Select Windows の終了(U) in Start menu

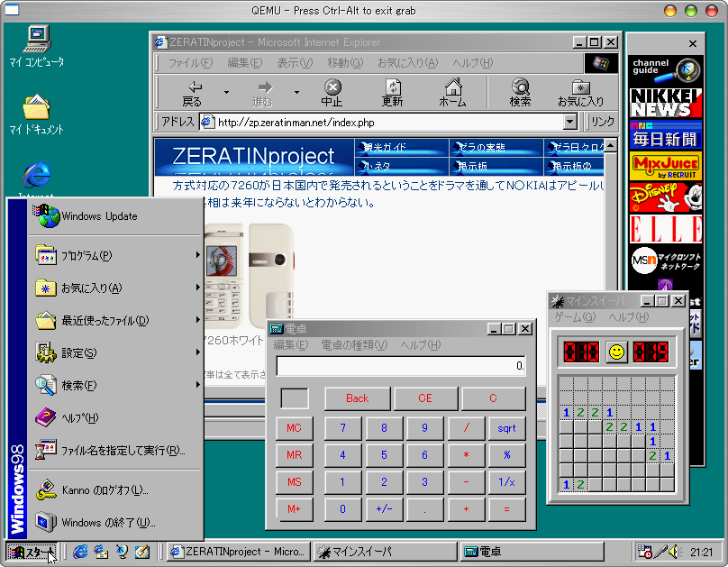click(x=116, y=523)
